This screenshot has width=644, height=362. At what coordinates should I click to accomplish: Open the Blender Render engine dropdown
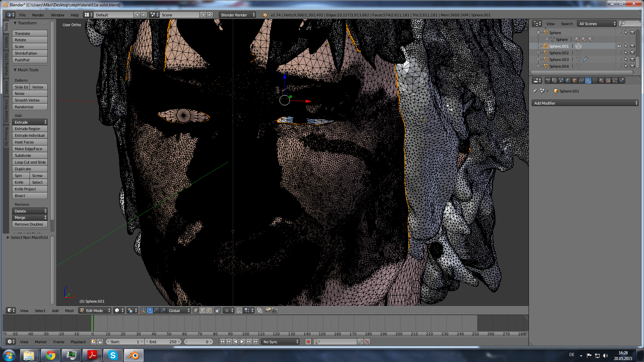[x=236, y=15]
